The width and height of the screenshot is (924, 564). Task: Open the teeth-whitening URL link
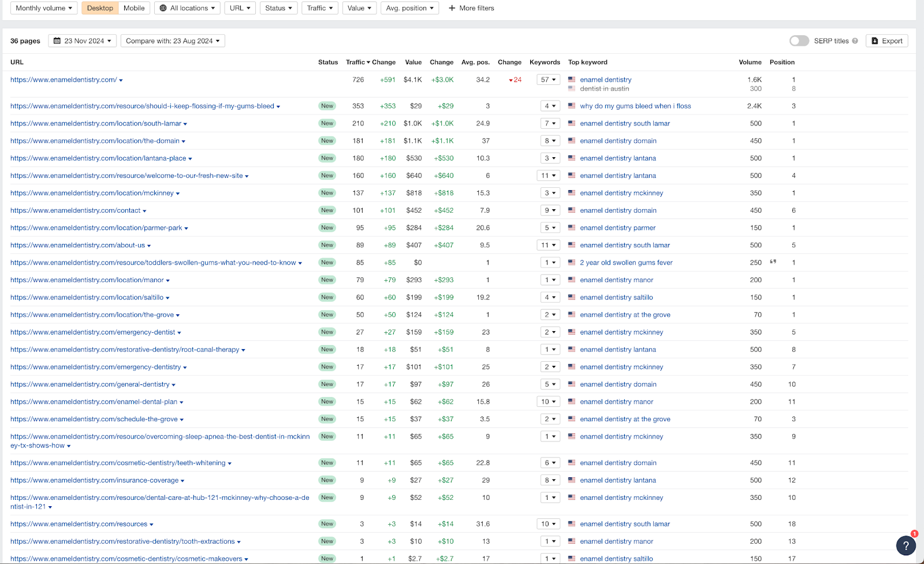[118, 463]
